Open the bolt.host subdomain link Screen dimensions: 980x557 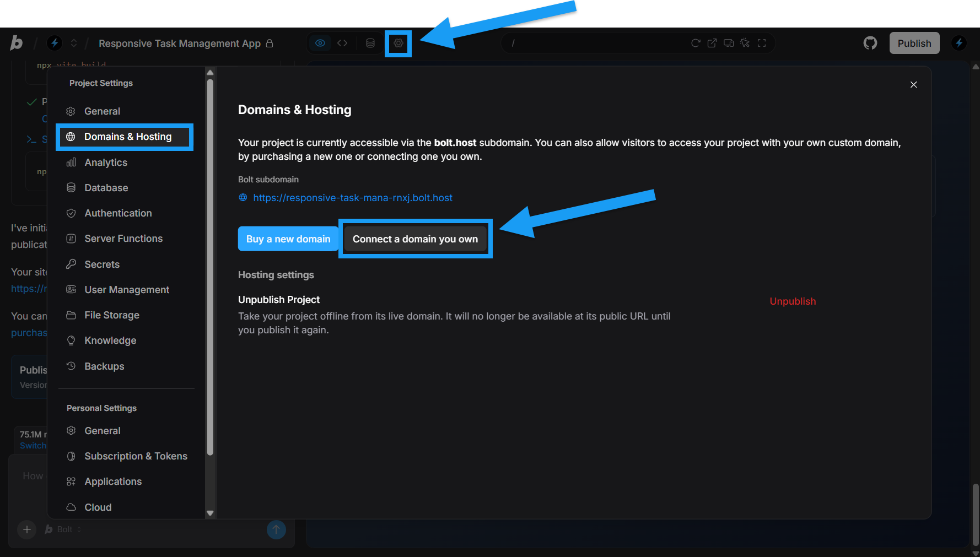click(353, 198)
